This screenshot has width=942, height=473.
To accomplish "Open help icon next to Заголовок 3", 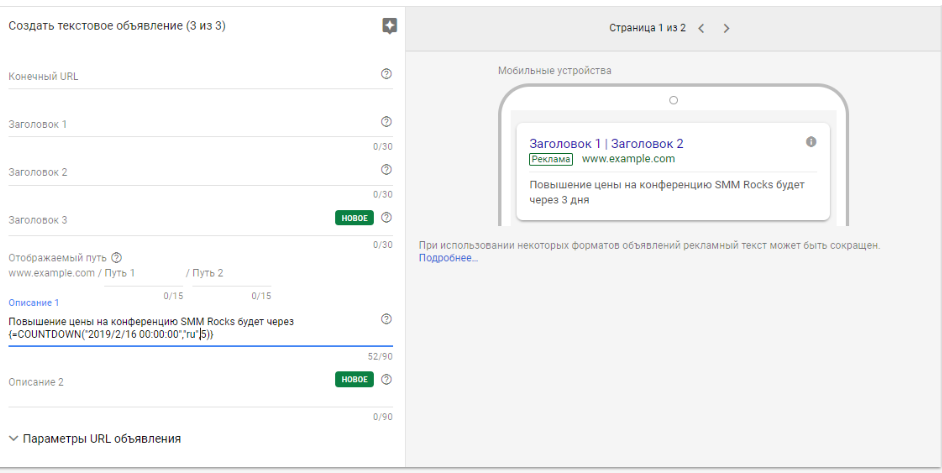I will pos(386,218).
